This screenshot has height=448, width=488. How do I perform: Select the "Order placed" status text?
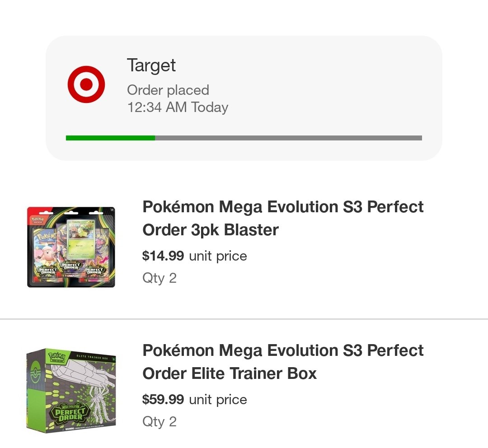[x=168, y=90]
